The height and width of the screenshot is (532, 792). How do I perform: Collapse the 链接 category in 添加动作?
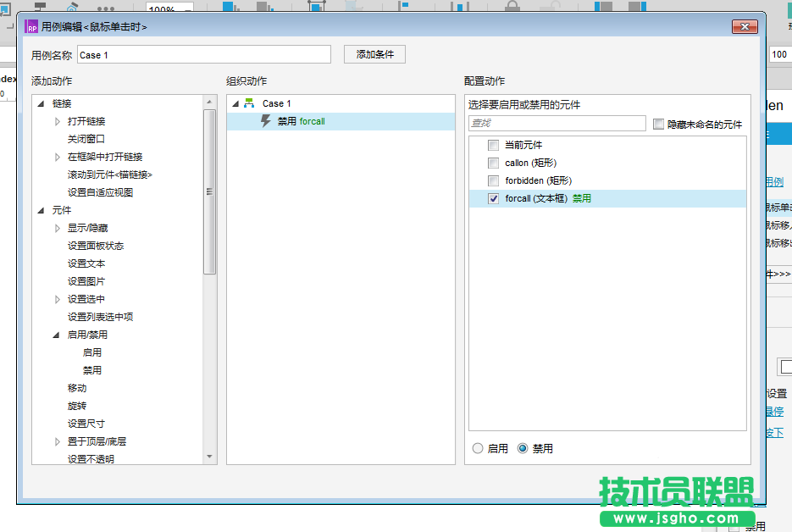point(41,103)
